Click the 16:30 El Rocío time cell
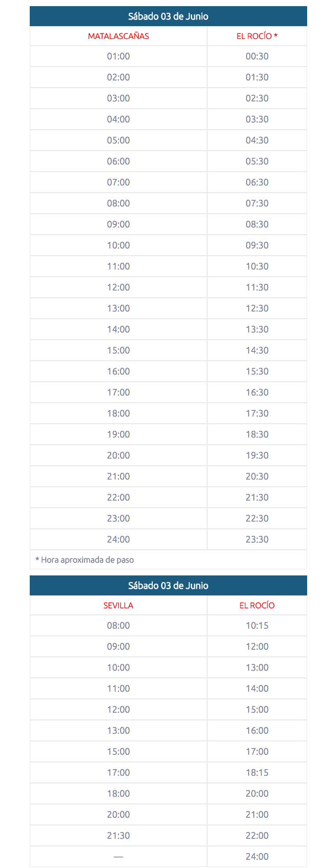 pos(257,392)
